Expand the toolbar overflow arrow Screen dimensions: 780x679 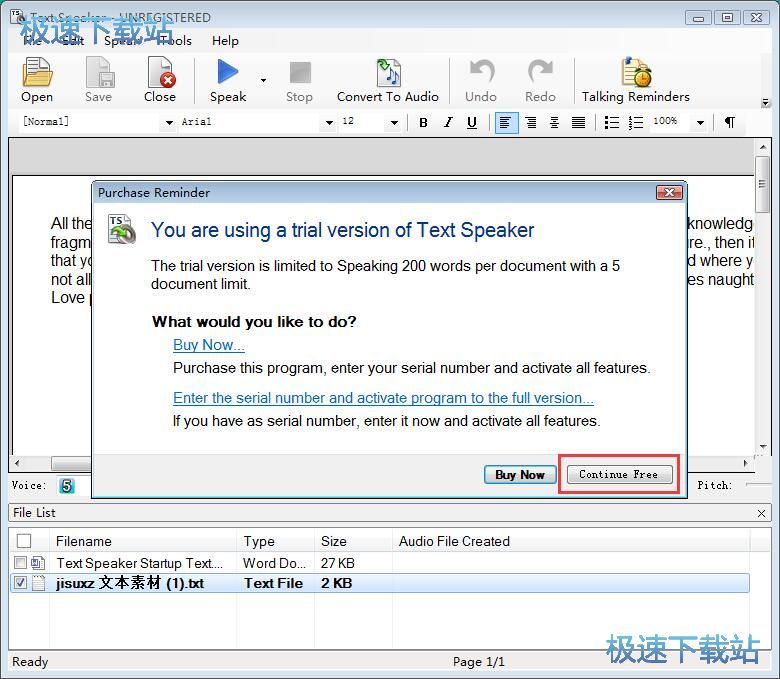(x=766, y=103)
